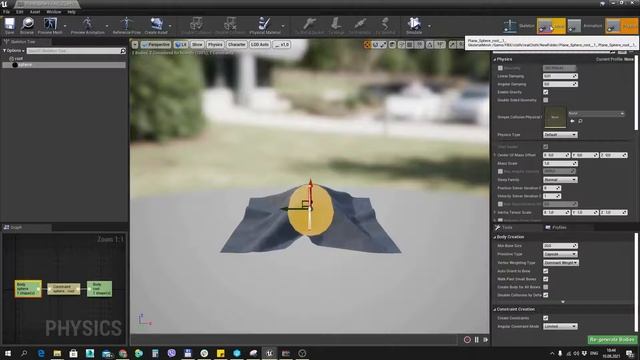Toggle Auto Orient to Bone checkbox
Viewport: 640px width, 360px height.
(546, 271)
